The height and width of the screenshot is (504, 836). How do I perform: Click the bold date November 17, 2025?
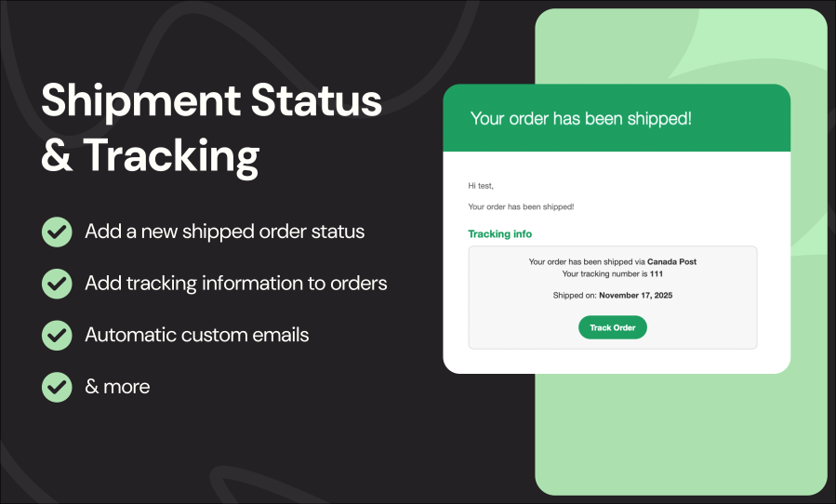pyautogui.click(x=635, y=296)
